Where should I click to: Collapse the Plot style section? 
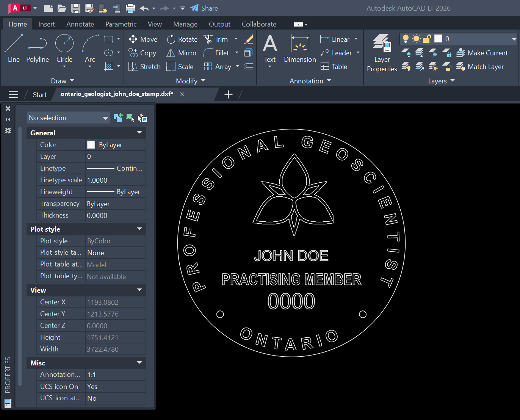tap(139, 229)
